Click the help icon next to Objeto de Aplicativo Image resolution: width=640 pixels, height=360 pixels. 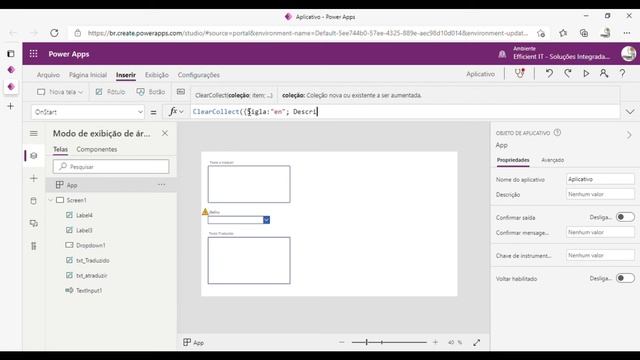557,133
